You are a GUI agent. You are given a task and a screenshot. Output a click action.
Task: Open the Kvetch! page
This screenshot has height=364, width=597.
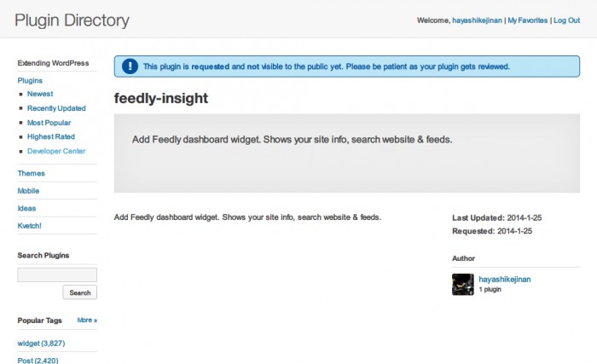pyautogui.click(x=31, y=225)
